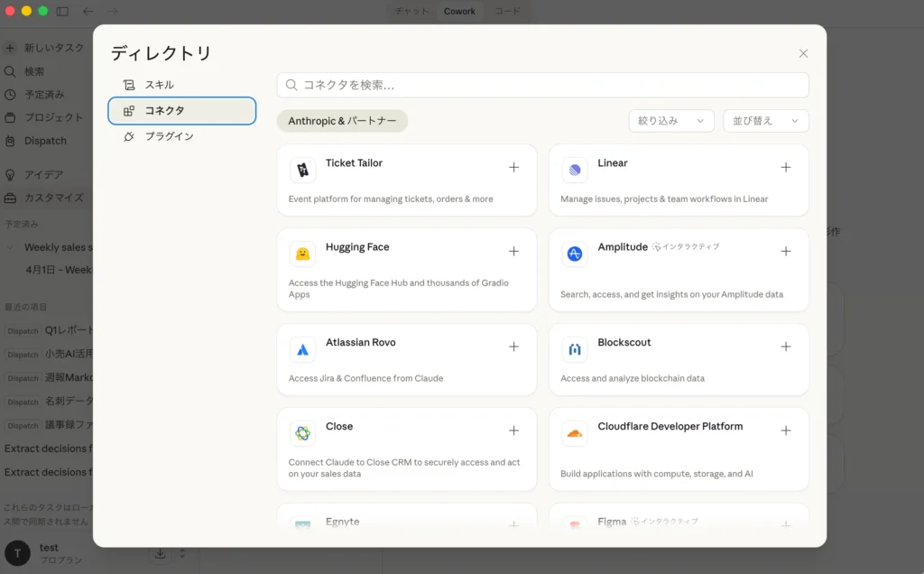Open the Blockscout connector icon
The width and height of the screenshot is (924, 574).
point(575,348)
